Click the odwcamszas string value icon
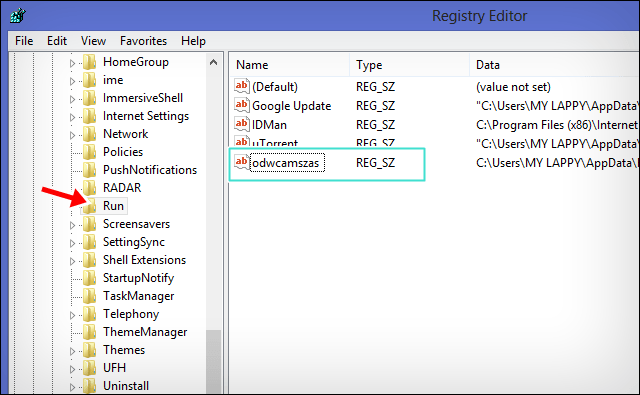The height and width of the screenshot is (395, 640). click(242, 162)
